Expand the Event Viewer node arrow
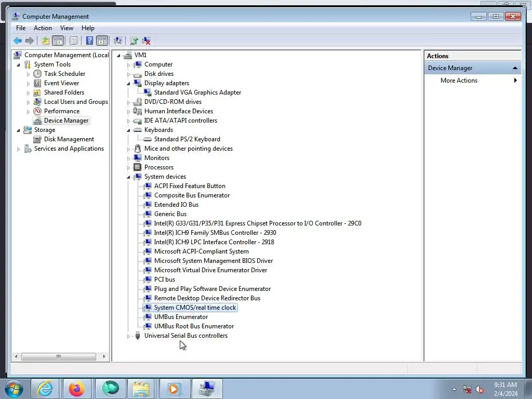Viewport: 532px width, 399px height. [28, 84]
